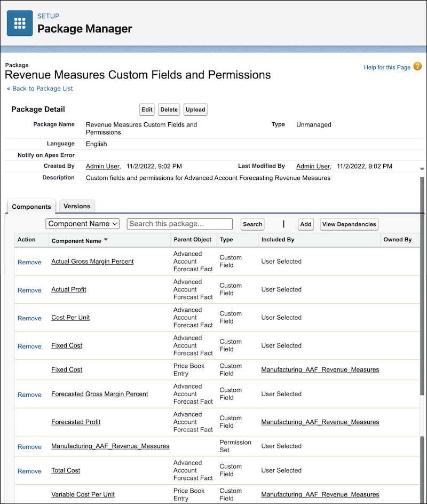Click the Parent Object column header
This screenshot has width=427, height=504.
point(193,240)
